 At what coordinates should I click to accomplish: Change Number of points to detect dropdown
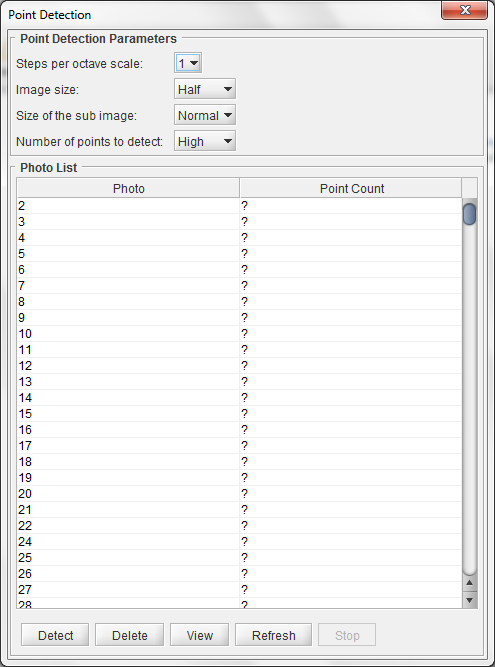[205, 141]
